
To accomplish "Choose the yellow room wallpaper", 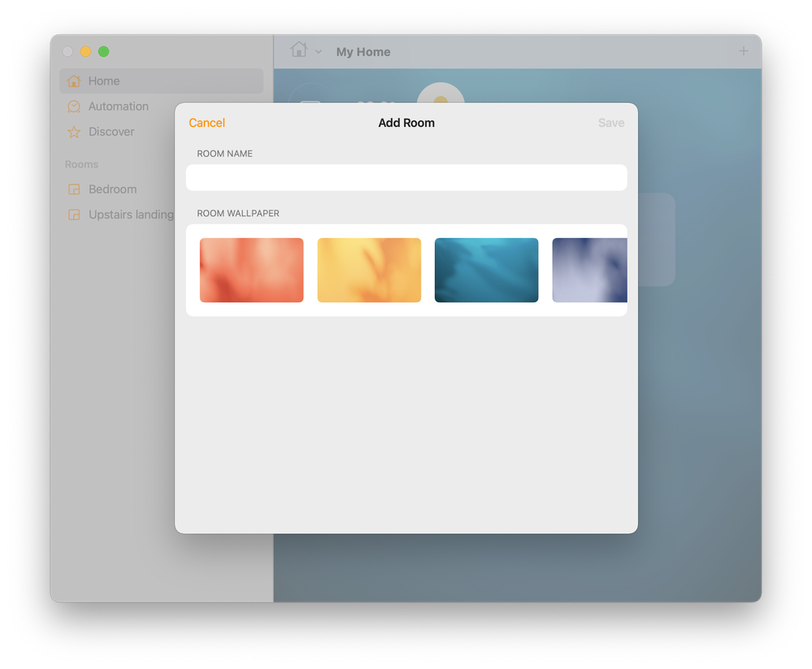I will pyautogui.click(x=369, y=270).
